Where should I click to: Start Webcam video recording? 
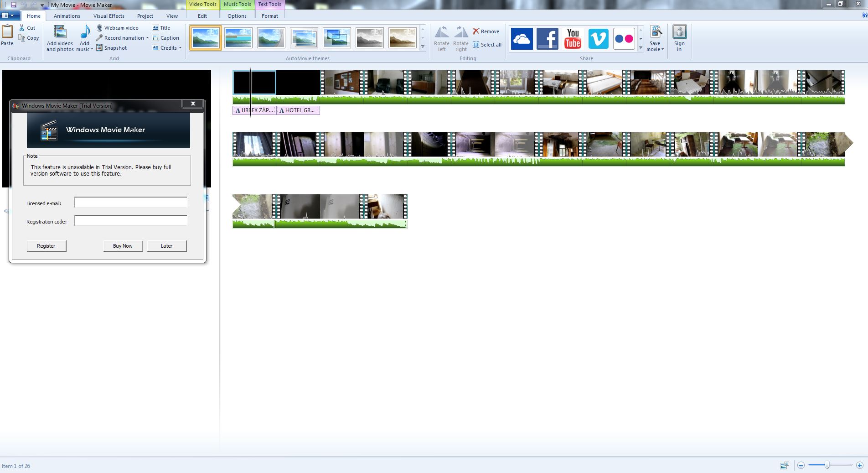coord(117,28)
